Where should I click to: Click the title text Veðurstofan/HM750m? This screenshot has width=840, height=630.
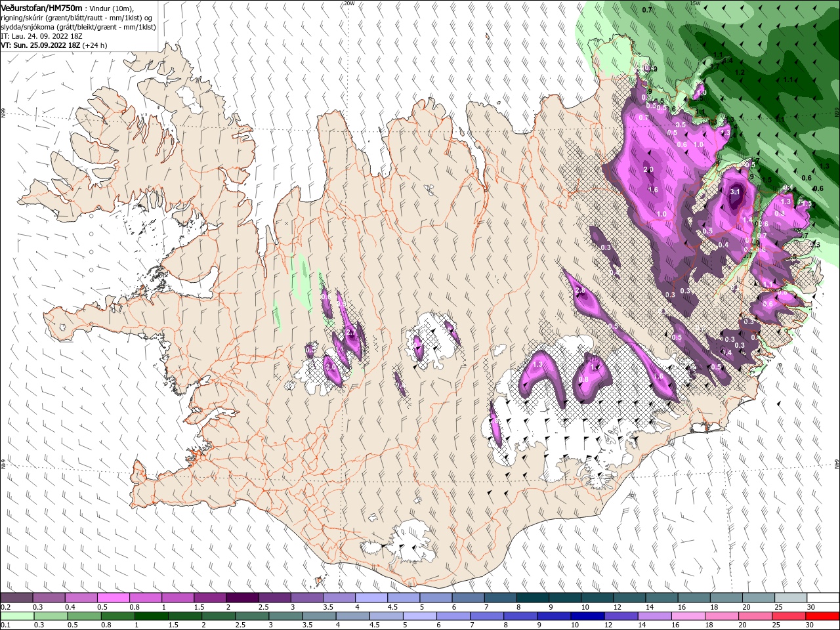[41, 7]
